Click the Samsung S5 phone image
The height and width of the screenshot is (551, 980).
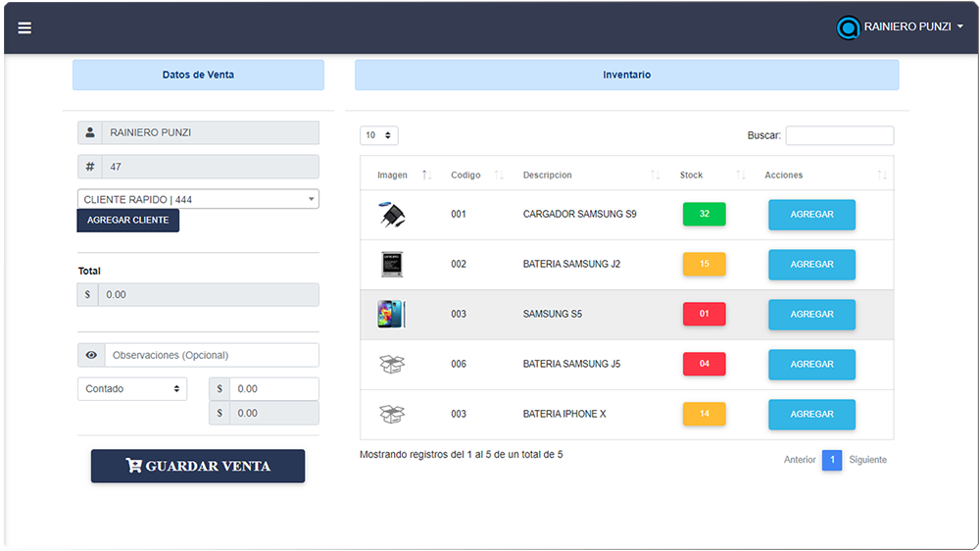pos(391,315)
